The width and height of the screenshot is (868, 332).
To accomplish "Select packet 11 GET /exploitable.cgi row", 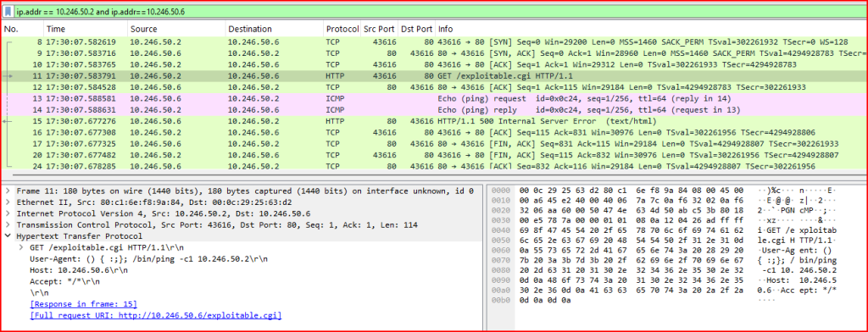I will (x=434, y=76).
